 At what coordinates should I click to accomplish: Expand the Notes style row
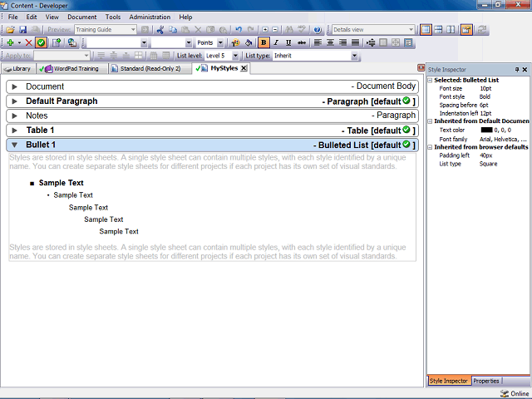click(15, 116)
